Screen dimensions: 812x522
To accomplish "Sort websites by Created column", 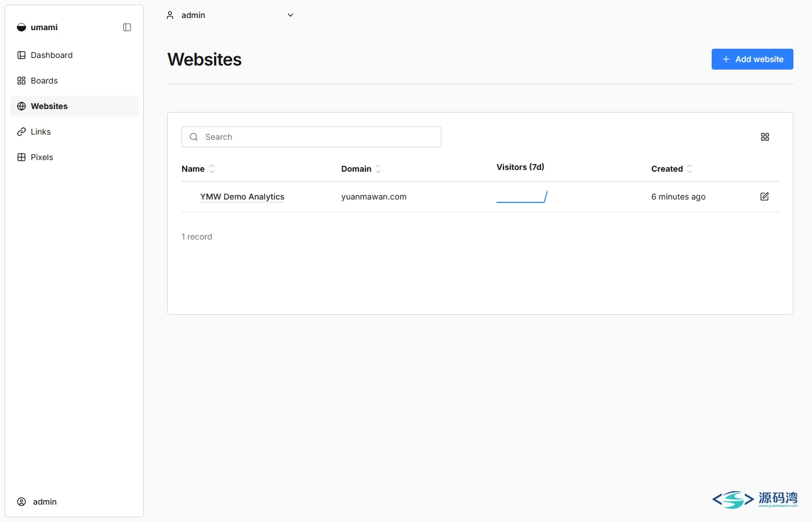I will click(672, 169).
